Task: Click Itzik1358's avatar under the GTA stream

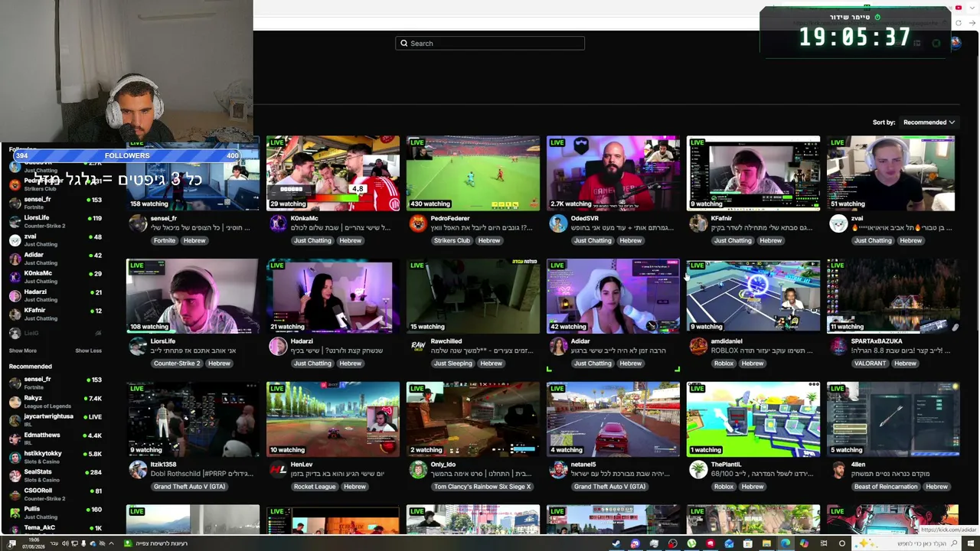Action: (x=138, y=469)
